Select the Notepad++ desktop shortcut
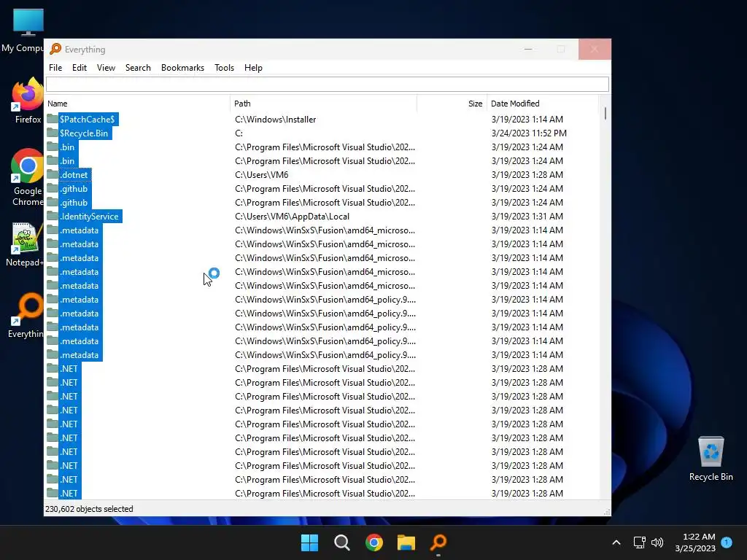The width and height of the screenshot is (747, 560). coord(25,244)
